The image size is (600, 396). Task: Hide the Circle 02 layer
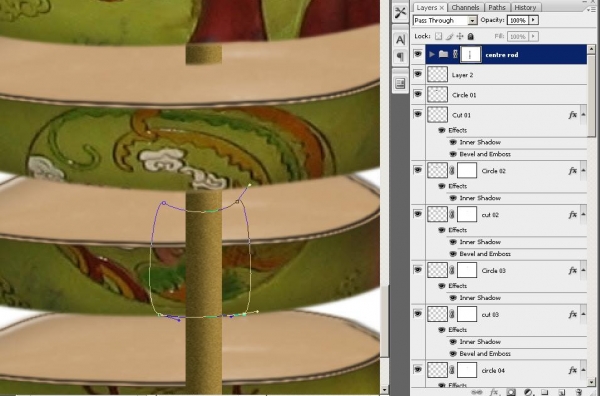[418, 169]
